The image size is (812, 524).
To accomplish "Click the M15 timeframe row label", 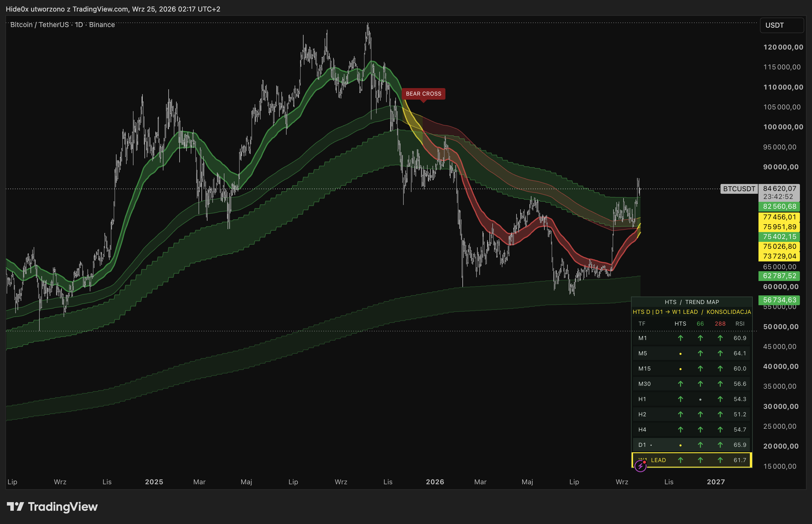I will click(644, 369).
